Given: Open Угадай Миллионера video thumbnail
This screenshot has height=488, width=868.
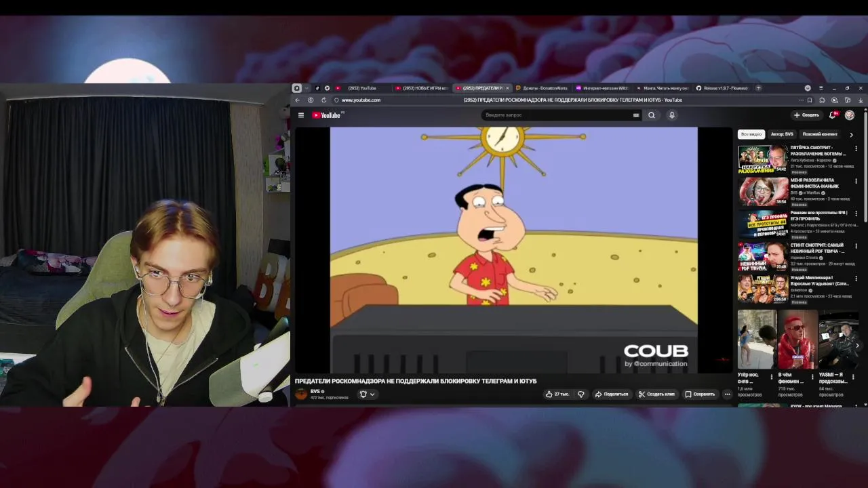Looking at the screenshot, I should pyautogui.click(x=762, y=289).
